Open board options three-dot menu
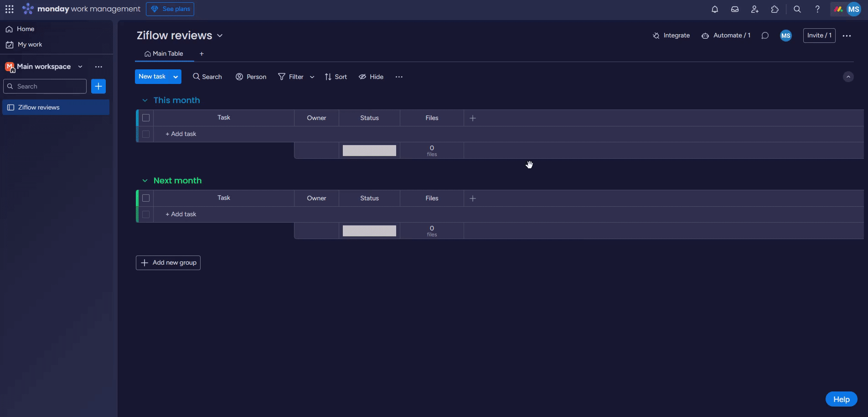The image size is (868, 417). [847, 36]
